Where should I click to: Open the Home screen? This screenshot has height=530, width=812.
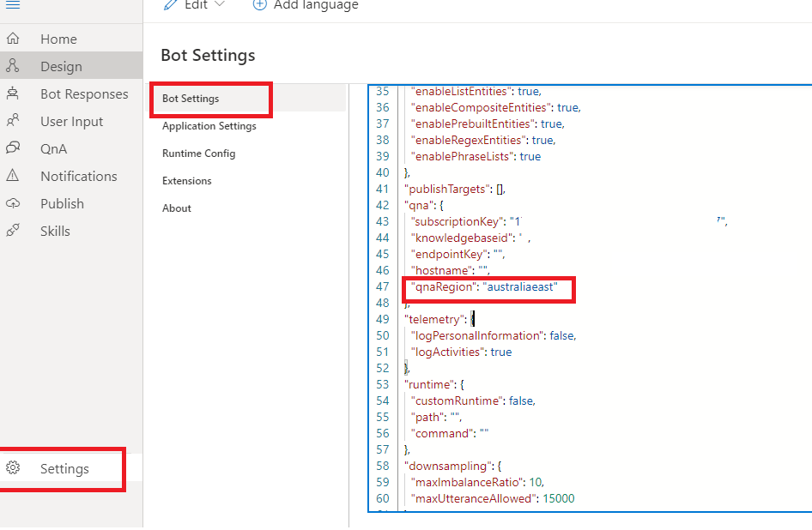point(58,39)
